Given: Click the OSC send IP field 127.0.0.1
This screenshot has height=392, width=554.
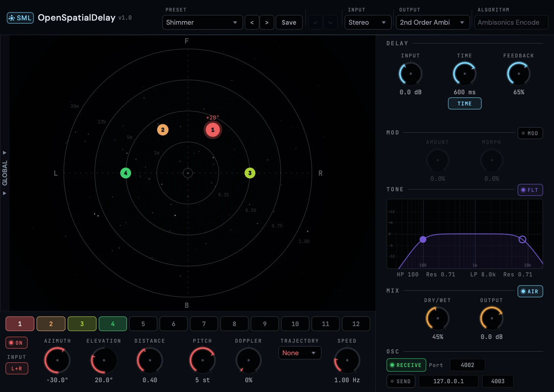Looking at the screenshot, I should click(449, 381).
